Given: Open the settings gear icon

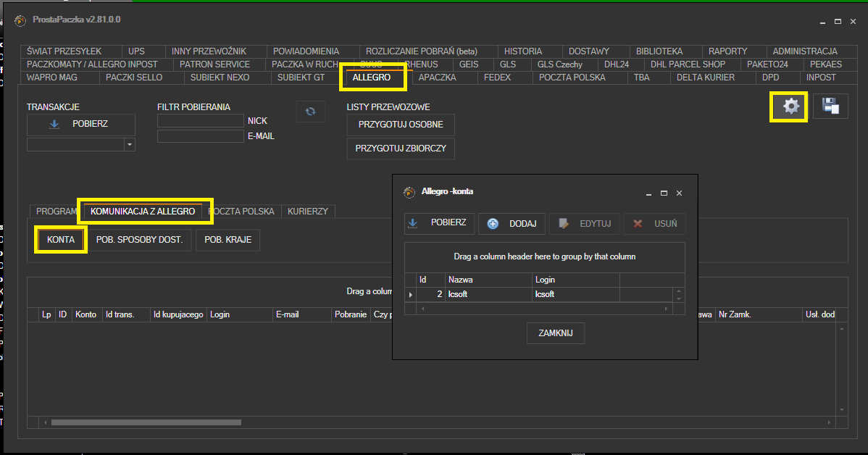Looking at the screenshot, I should 790,107.
